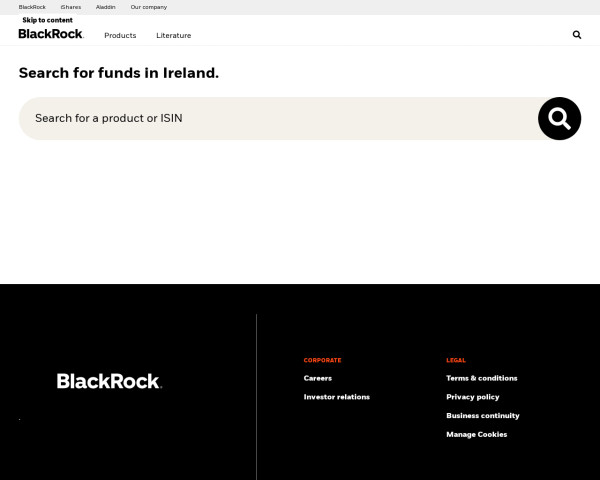
Task: Open the Business continuity link
Action: click(482, 415)
